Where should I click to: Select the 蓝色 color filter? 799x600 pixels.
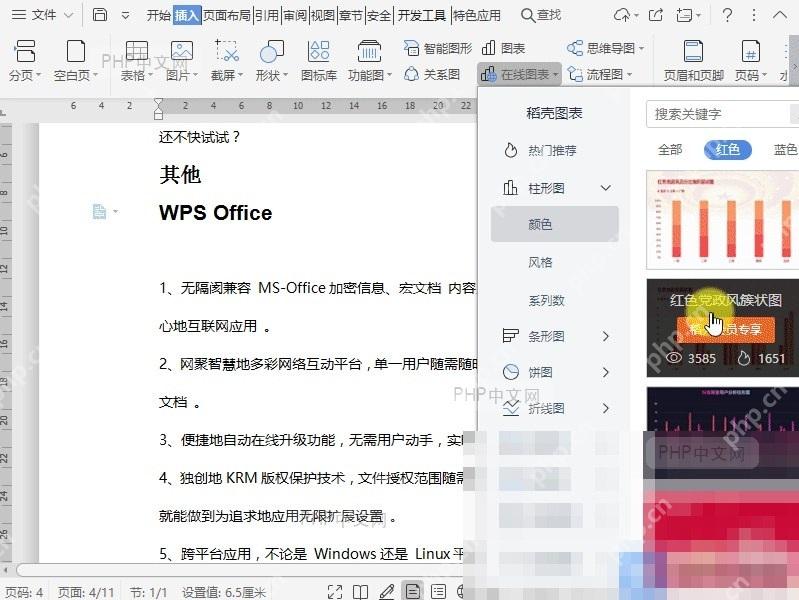[x=785, y=149]
